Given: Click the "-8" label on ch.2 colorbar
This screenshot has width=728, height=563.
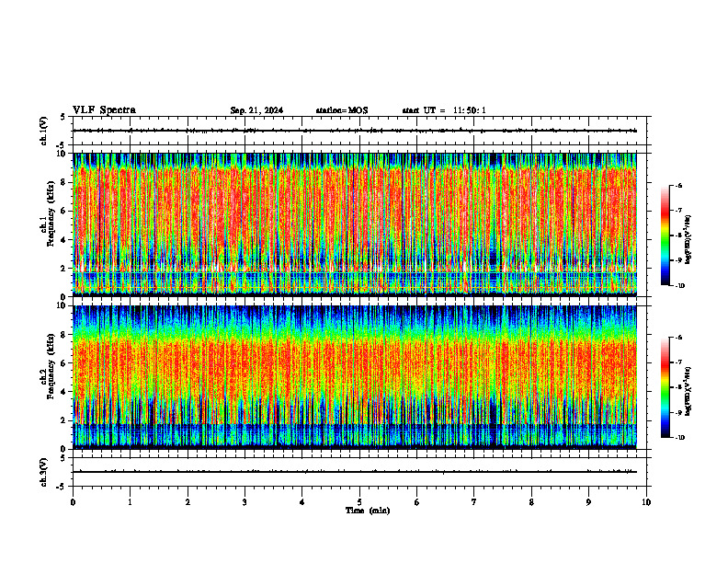Looking at the screenshot, I should click(678, 387).
